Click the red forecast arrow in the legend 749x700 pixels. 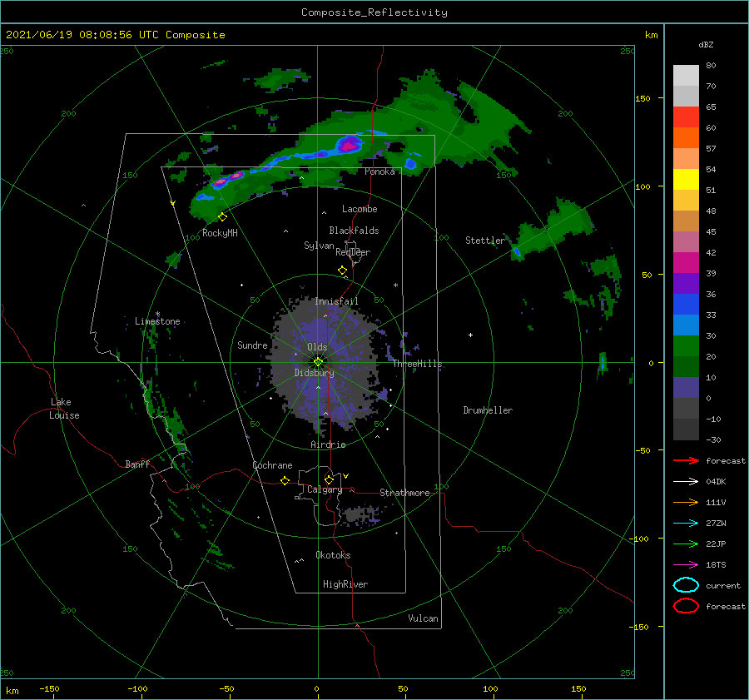686,460
